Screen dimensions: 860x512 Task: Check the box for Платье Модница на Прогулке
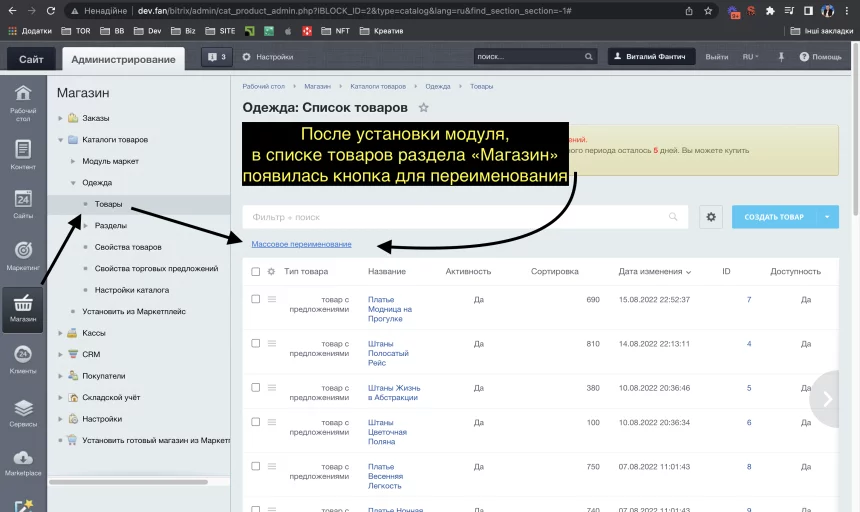(256, 299)
